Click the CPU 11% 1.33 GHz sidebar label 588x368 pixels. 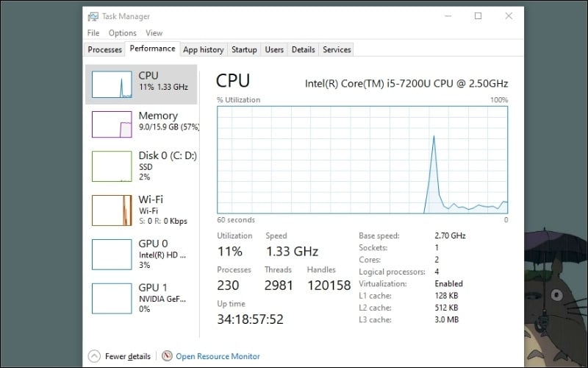click(x=163, y=81)
